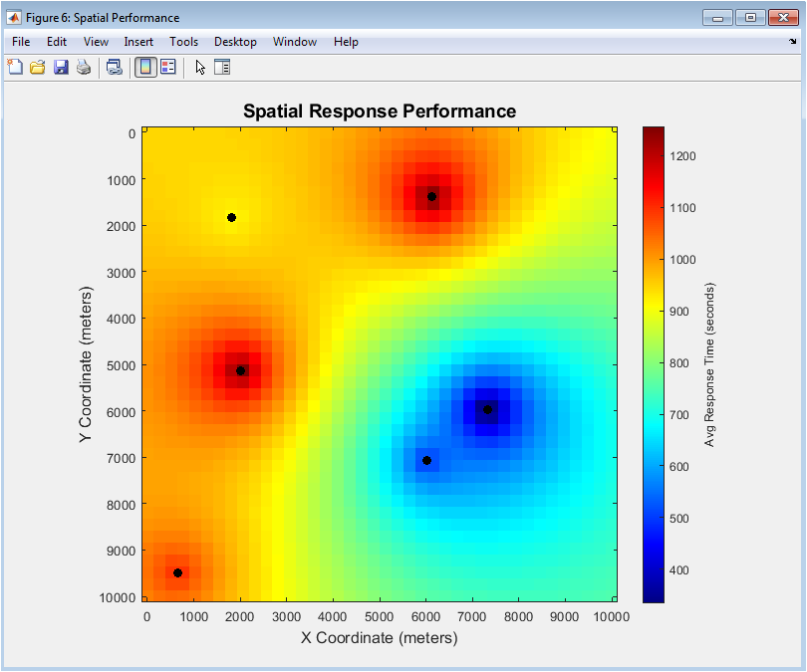This screenshot has width=807, height=672.
Task: Open the Desktop menu
Action: [x=235, y=42]
